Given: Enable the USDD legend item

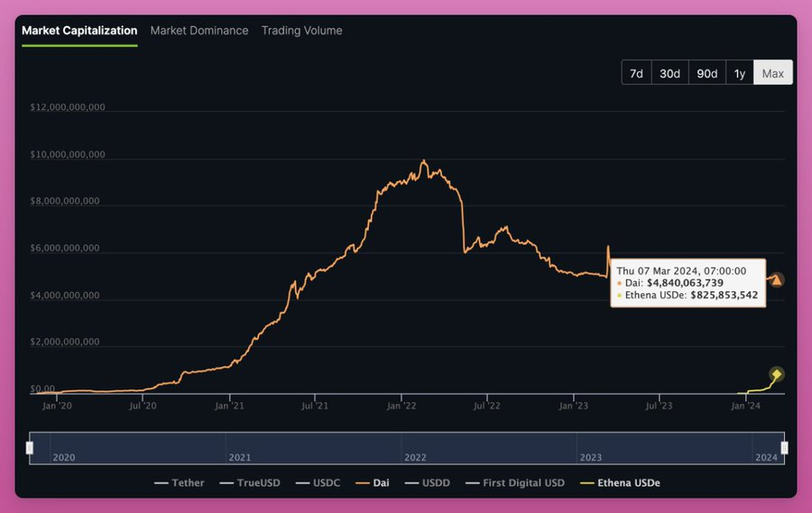Looking at the screenshot, I should pyautogui.click(x=428, y=482).
